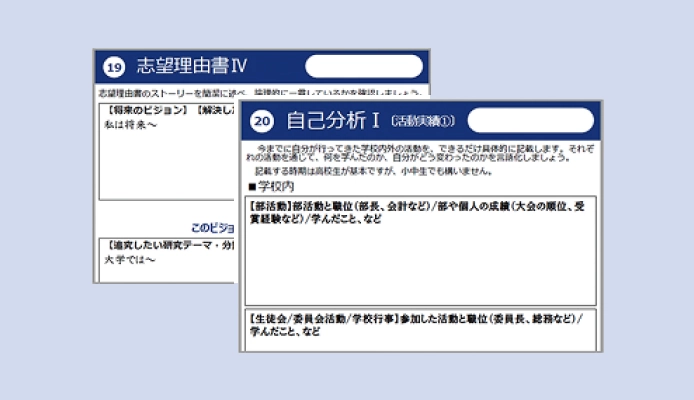This screenshot has width=694, height=400.
Task: Click the (活動実績①) subtitle label
Action: click(x=423, y=121)
